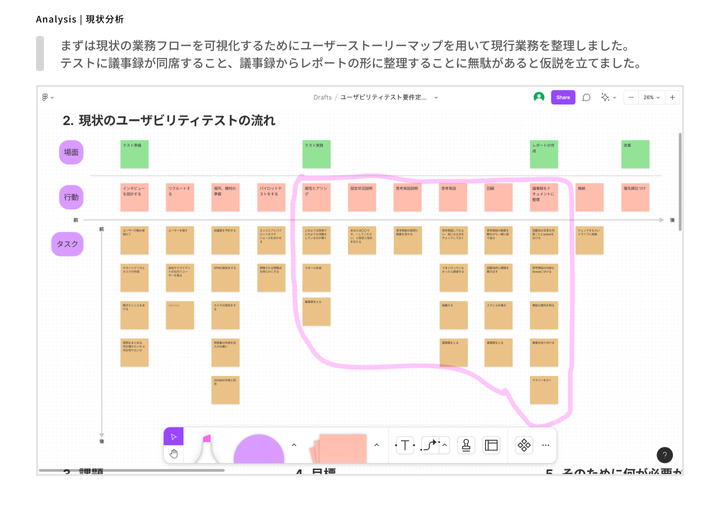Open the 26% zoom level dropdown
The height and width of the screenshot is (512, 720).
tap(651, 97)
